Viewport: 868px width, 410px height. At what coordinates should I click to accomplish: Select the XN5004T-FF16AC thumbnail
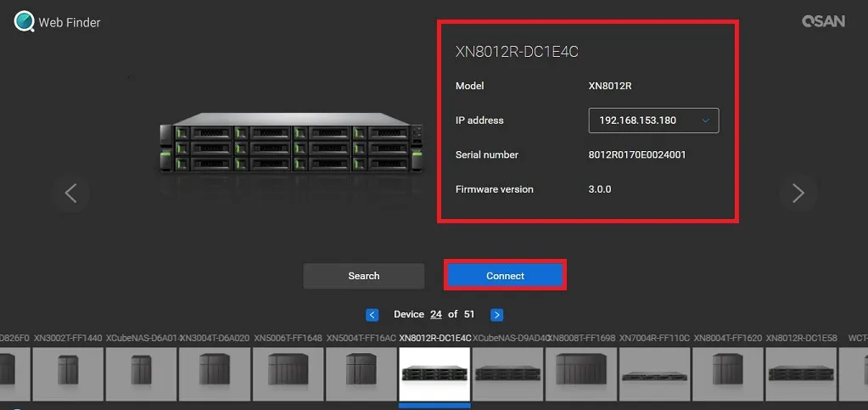[361, 374]
